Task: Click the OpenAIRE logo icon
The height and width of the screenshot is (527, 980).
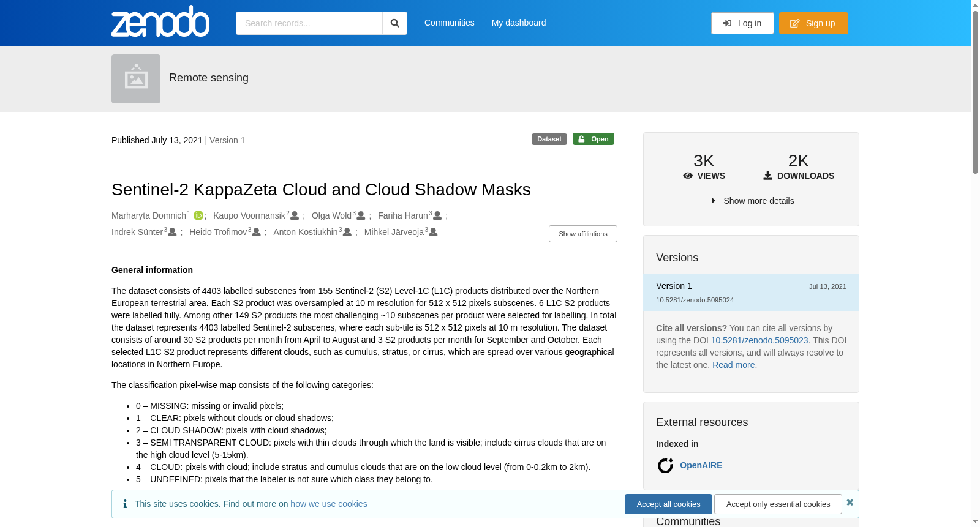Action: (665, 466)
